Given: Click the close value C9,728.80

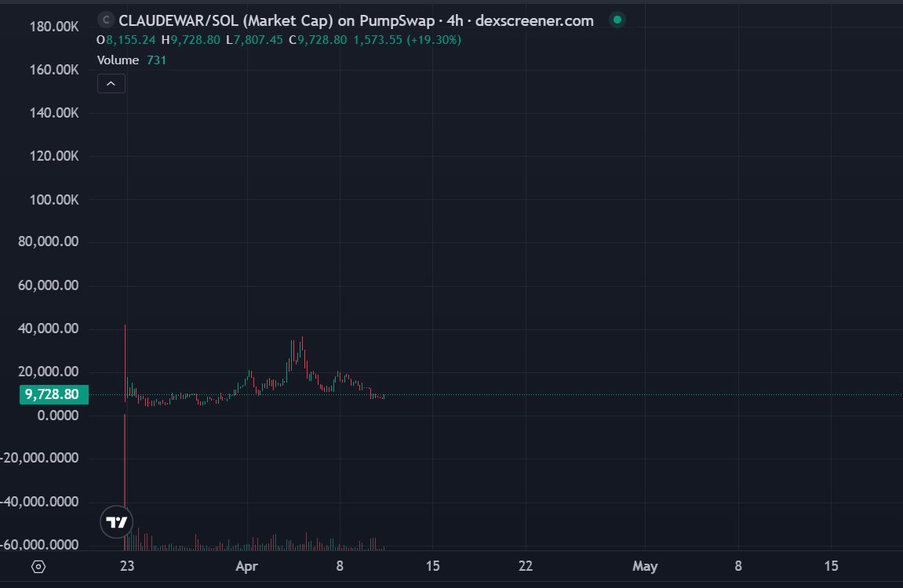Looking at the screenshot, I should click(318, 40).
